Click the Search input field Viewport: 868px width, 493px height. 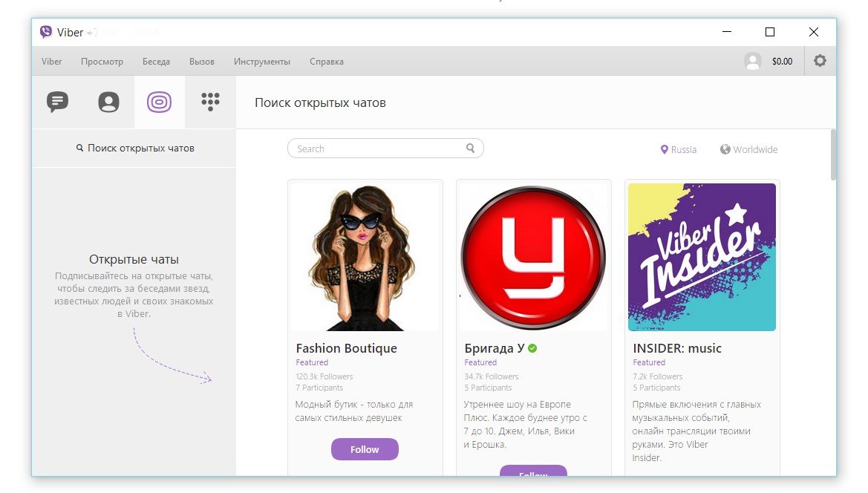377,148
